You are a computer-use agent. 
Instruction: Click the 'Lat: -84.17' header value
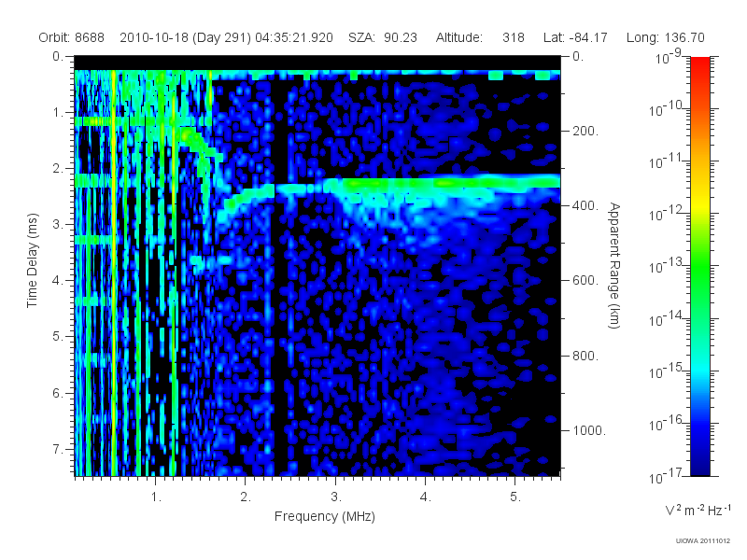pos(575,37)
